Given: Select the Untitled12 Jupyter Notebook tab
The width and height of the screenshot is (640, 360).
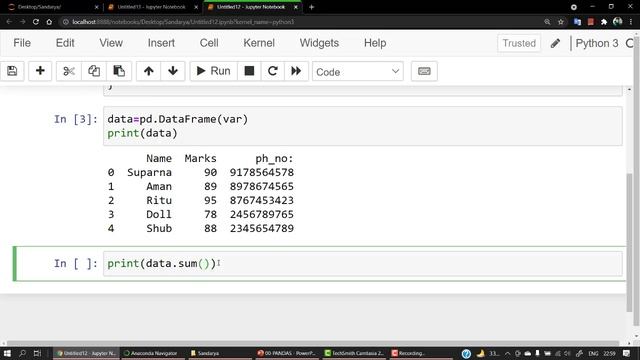Looking at the screenshot, I should (x=251, y=7).
